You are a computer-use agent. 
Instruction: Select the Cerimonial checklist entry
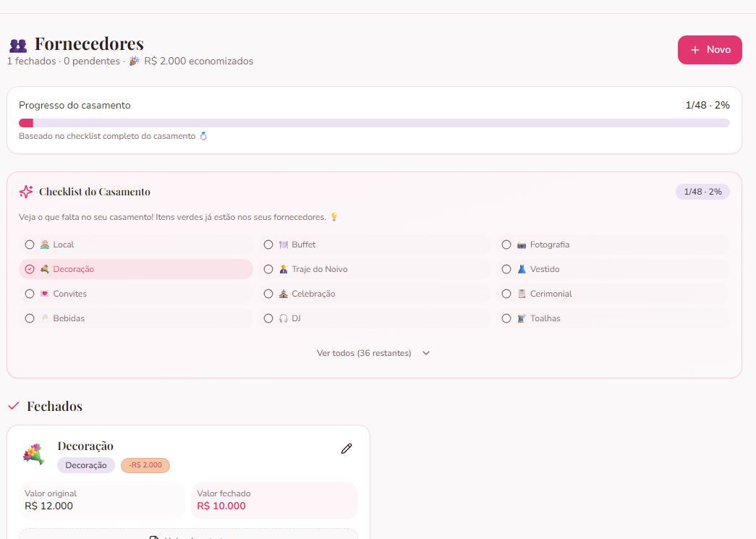point(551,294)
